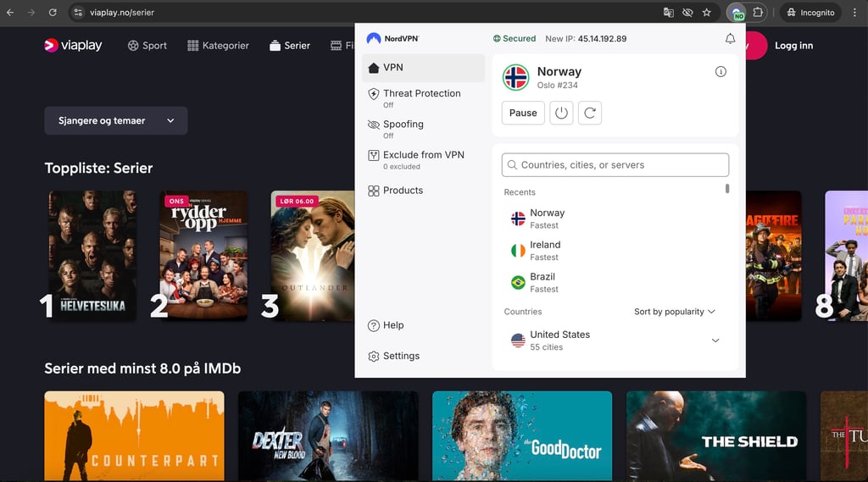The width and height of the screenshot is (868, 482).
Task: Click the server list scrollbar
Action: (x=727, y=189)
